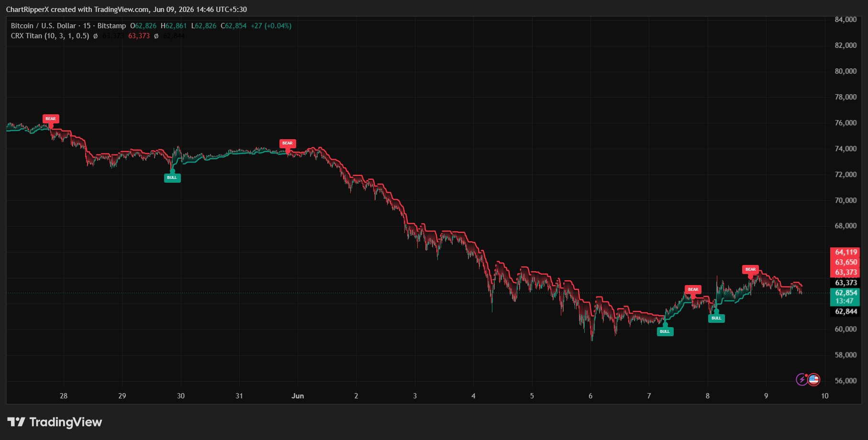Select the BEAR signal label on Jun 7
868x440 pixels.
coord(693,289)
